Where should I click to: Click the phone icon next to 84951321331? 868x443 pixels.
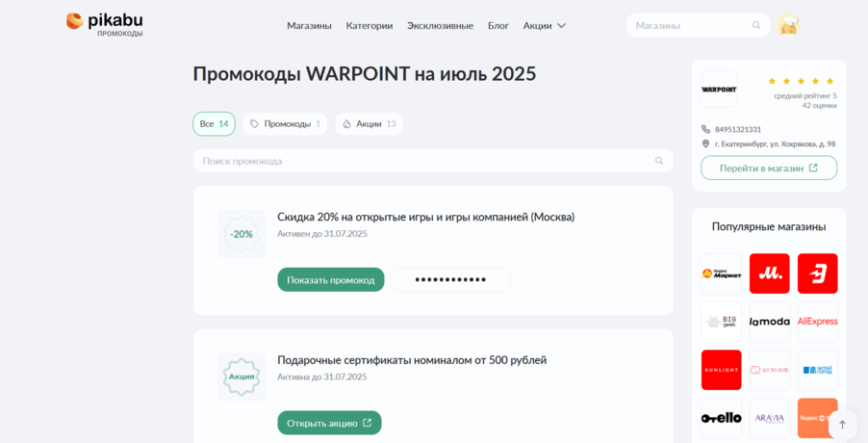705,129
